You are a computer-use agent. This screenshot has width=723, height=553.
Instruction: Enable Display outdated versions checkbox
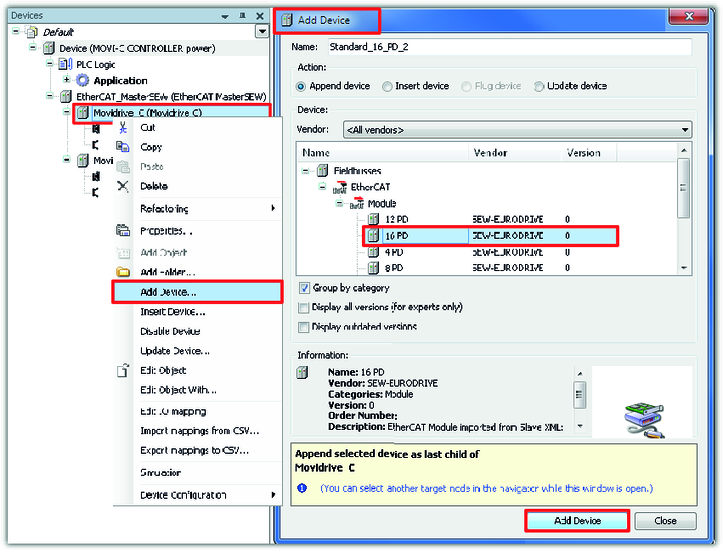(303, 327)
